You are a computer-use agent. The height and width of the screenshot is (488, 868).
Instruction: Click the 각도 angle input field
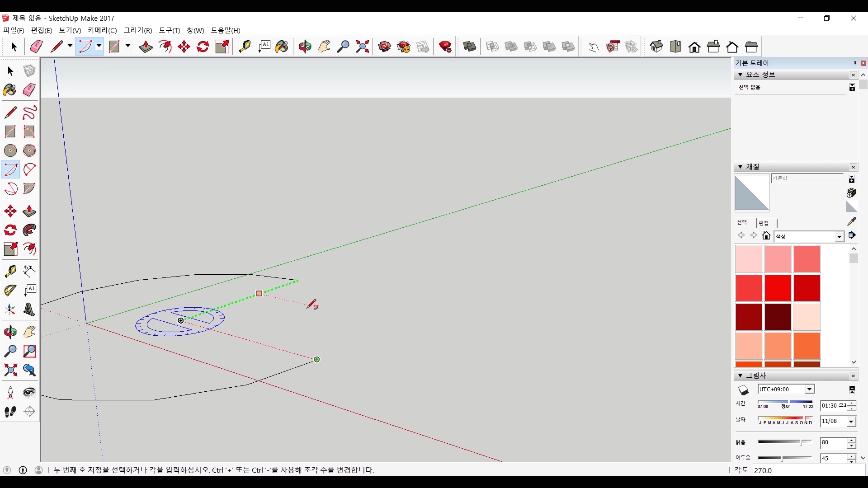point(808,470)
